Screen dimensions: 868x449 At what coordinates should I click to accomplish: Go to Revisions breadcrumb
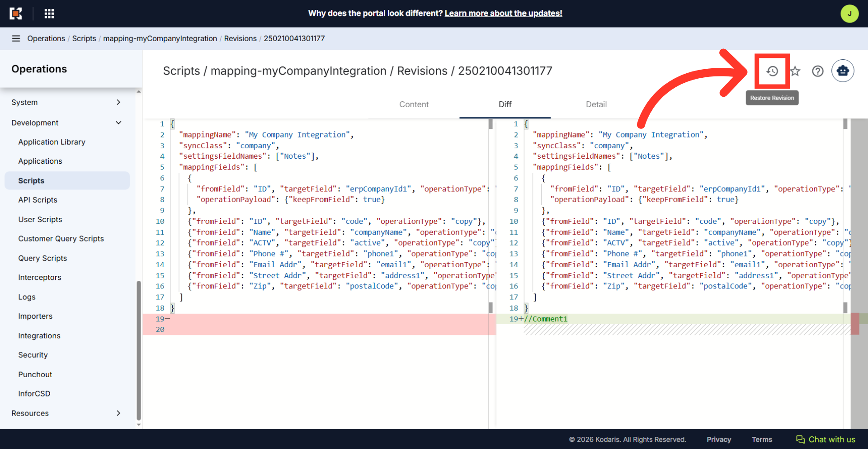pos(241,38)
